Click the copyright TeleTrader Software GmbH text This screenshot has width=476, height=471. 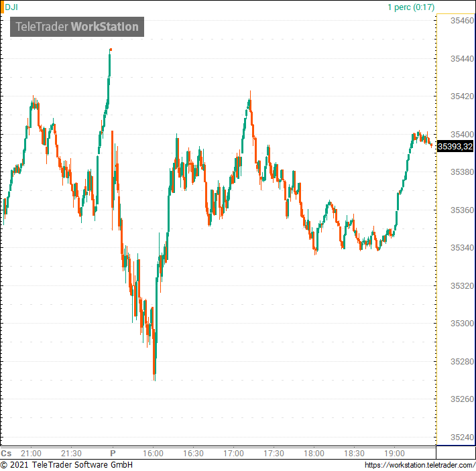[66, 465]
